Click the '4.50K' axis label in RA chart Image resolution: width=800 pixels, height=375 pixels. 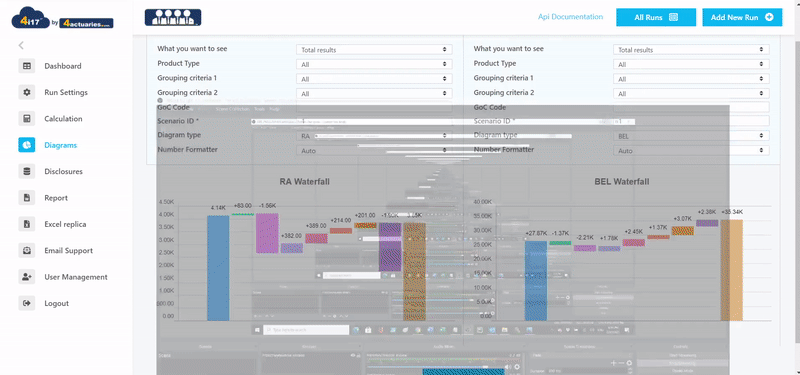point(166,202)
